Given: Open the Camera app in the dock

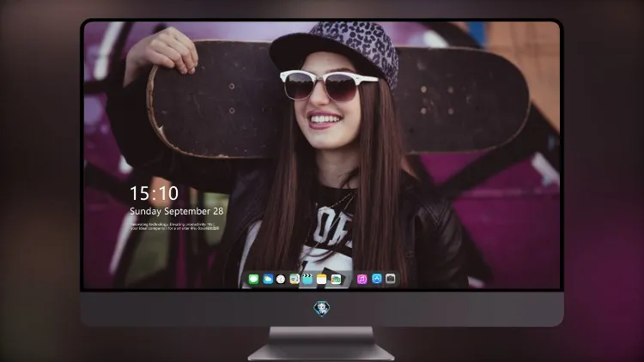Looking at the screenshot, I should point(391,279).
